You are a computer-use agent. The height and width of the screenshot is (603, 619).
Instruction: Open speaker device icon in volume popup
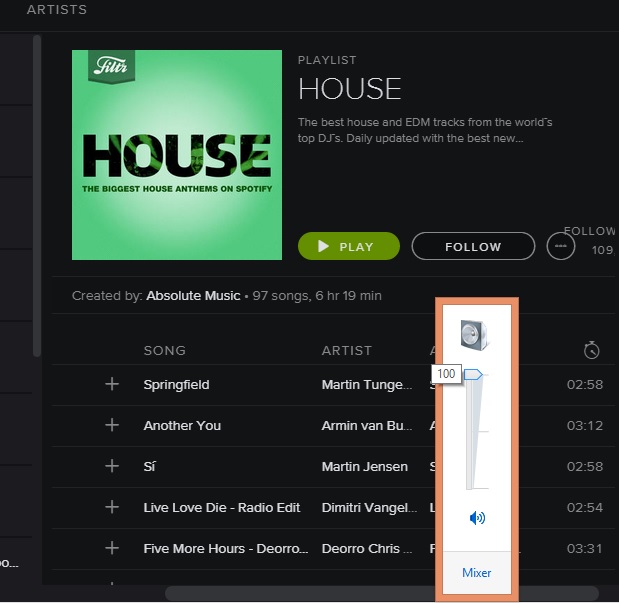(x=474, y=335)
